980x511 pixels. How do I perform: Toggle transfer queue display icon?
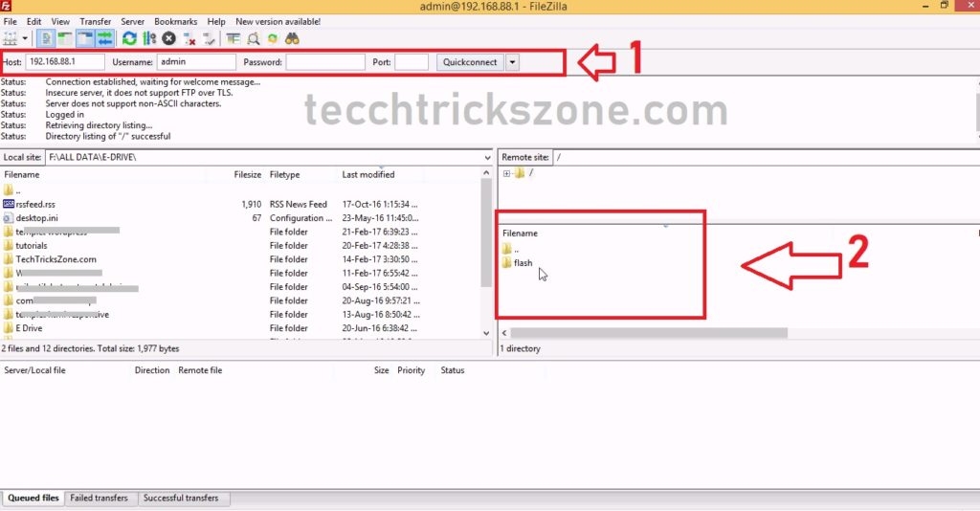coord(104,38)
